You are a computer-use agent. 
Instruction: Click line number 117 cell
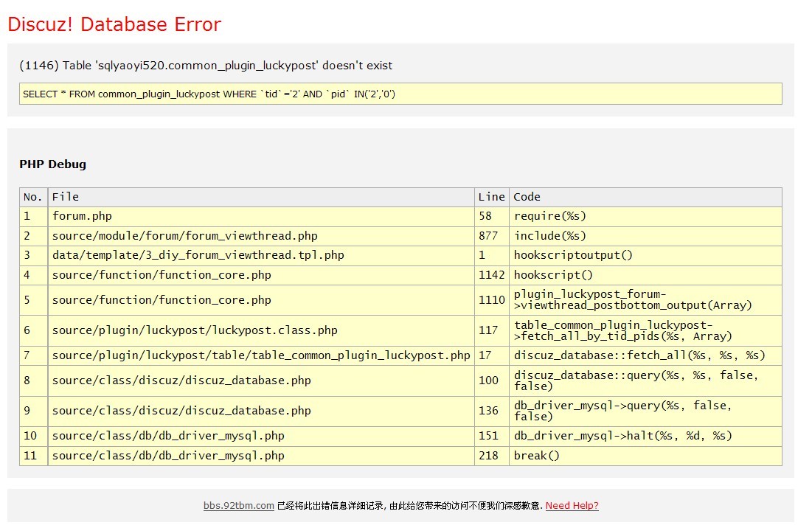point(491,331)
